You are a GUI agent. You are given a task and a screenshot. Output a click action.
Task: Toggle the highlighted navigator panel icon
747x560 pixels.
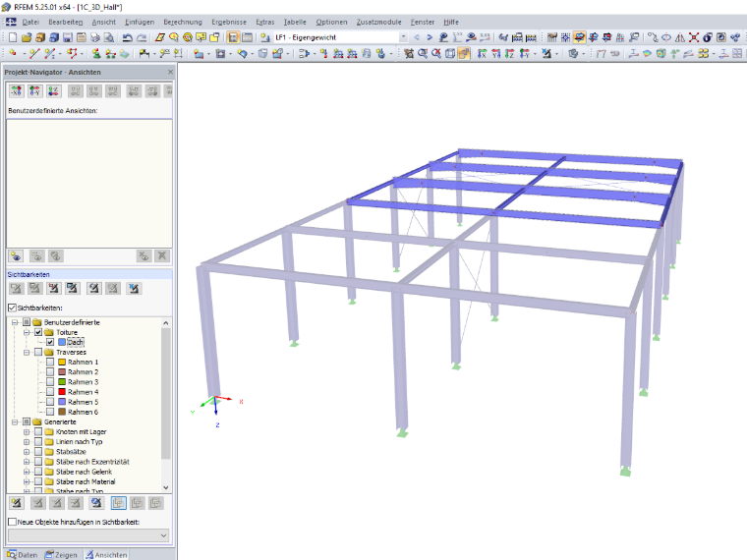coord(233,37)
